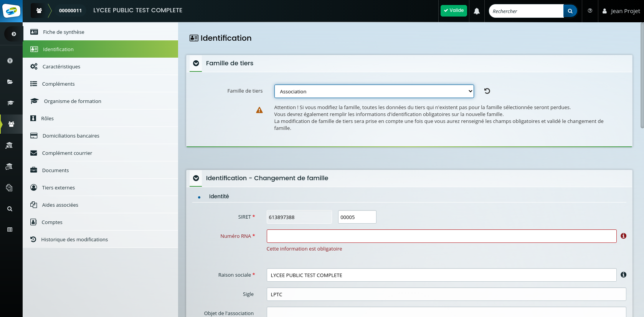Click the empty Numéro RNA field
The image size is (644, 317).
click(x=441, y=236)
